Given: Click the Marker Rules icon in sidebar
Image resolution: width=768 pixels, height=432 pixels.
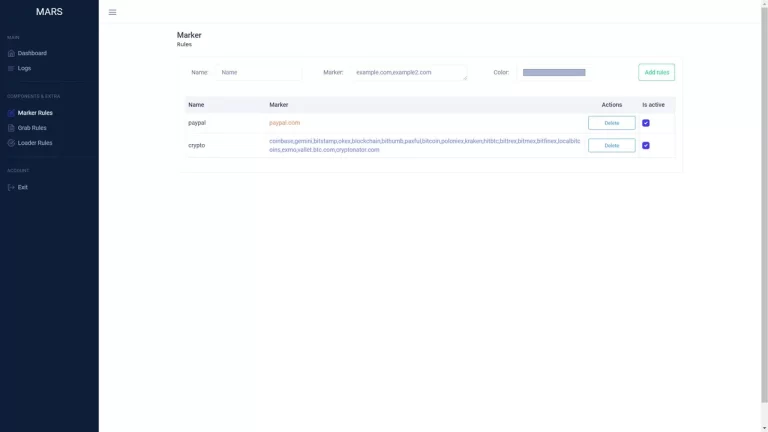Looking at the screenshot, I should point(11,113).
